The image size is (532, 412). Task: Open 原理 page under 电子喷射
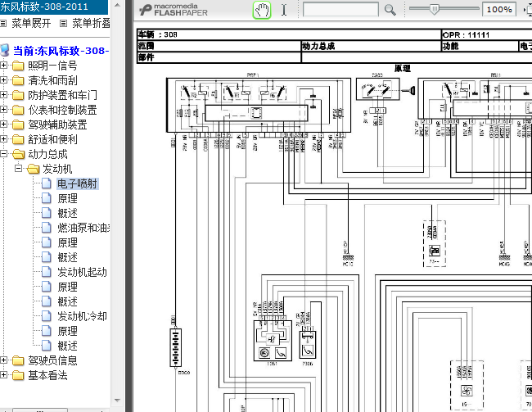[x=67, y=198]
